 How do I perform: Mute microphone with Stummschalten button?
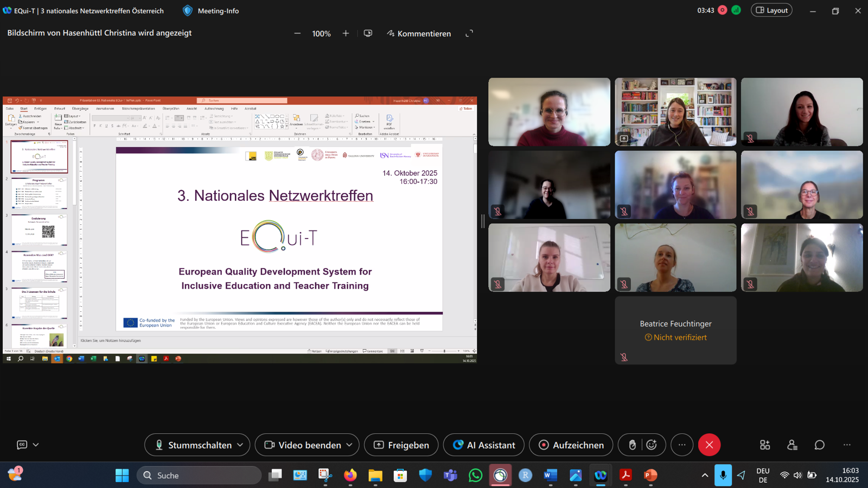coord(193,445)
